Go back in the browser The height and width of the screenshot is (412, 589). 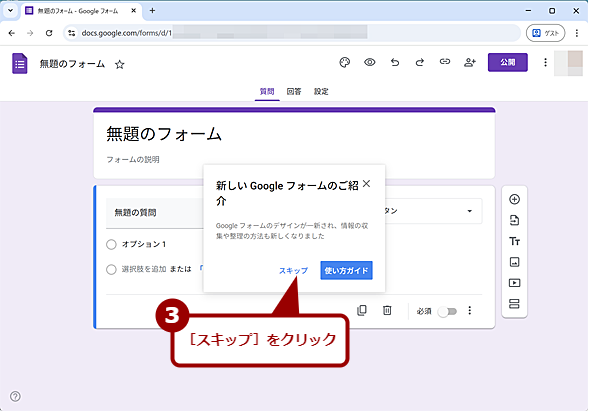tap(12, 33)
